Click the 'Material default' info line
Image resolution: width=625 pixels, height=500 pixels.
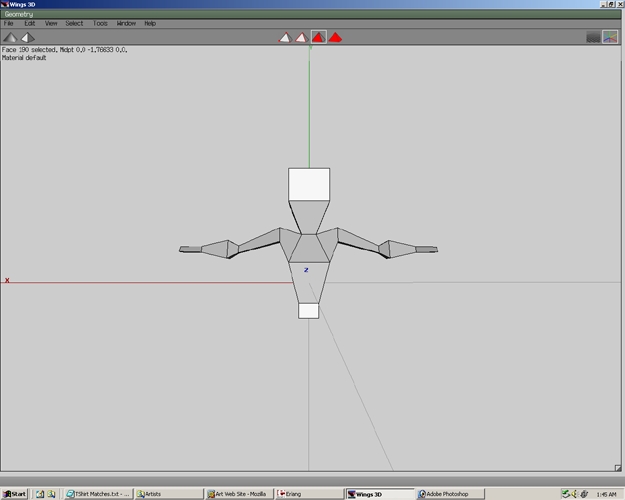tap(24, 58)
